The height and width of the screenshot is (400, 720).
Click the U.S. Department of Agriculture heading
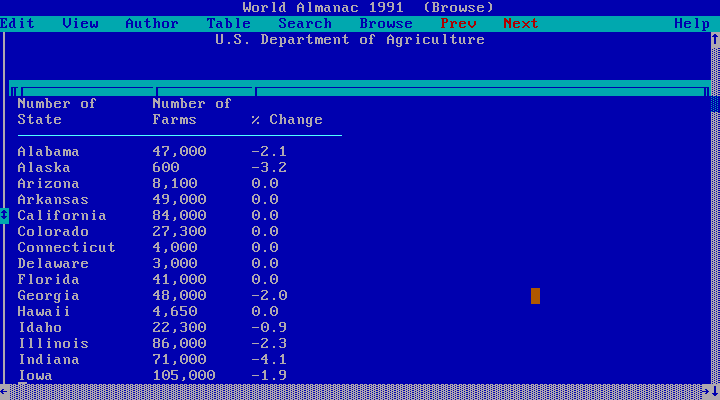coord(350,39)
